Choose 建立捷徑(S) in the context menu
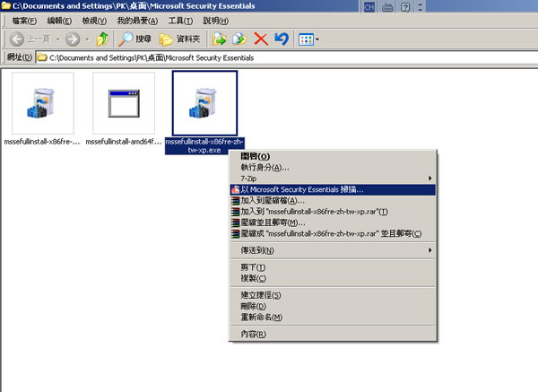This screenshot has width=538, height=392. pyautogui.click(x=333, y=295)
